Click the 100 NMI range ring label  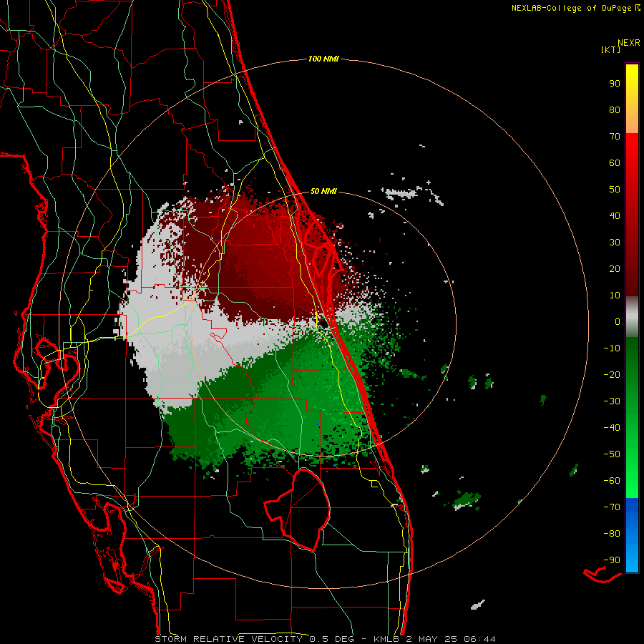(x=323, y=59)
